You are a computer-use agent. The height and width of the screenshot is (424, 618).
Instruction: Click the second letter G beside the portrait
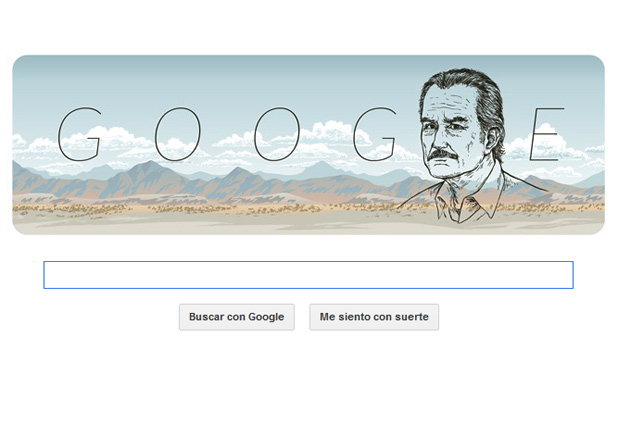[374, 134]
